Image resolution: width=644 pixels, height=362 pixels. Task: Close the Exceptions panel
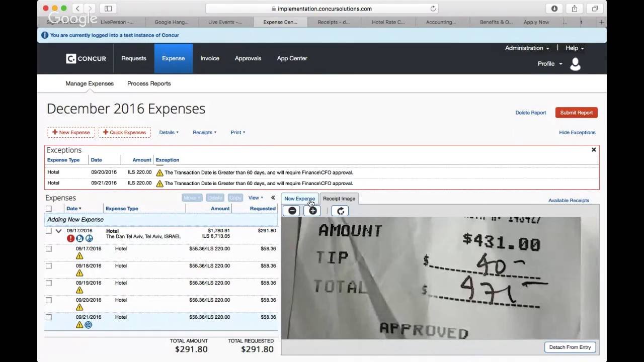click(x=594, y=150)
